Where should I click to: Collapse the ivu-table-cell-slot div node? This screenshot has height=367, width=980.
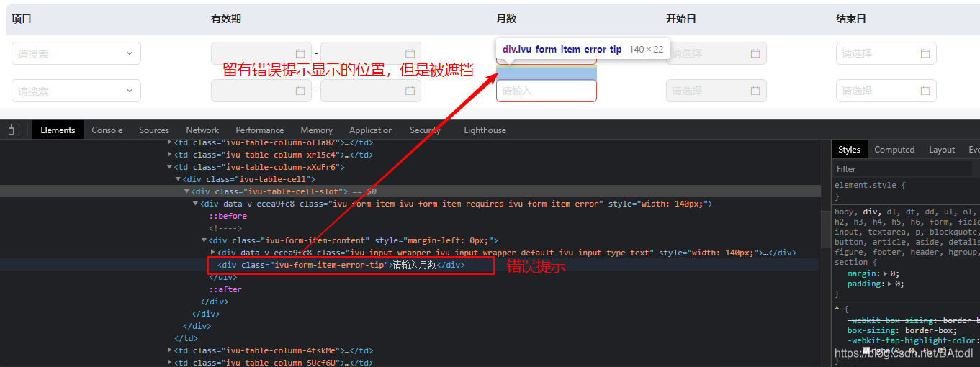187,191
